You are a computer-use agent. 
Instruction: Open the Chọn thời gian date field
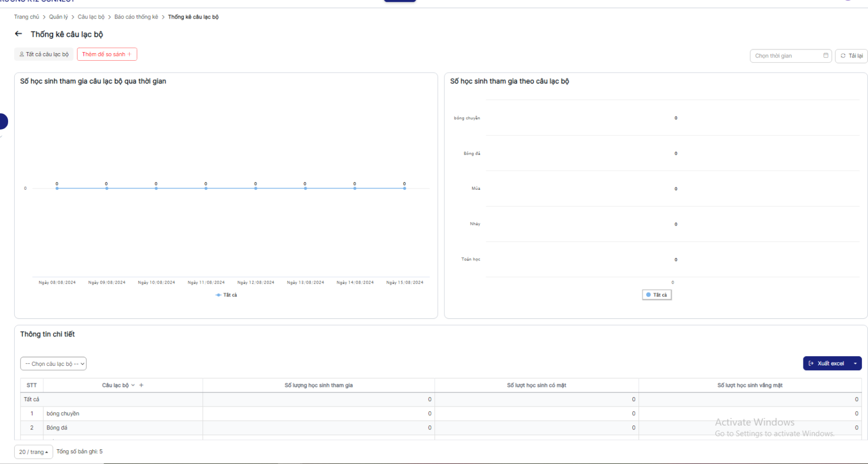[x=790, y=56]
